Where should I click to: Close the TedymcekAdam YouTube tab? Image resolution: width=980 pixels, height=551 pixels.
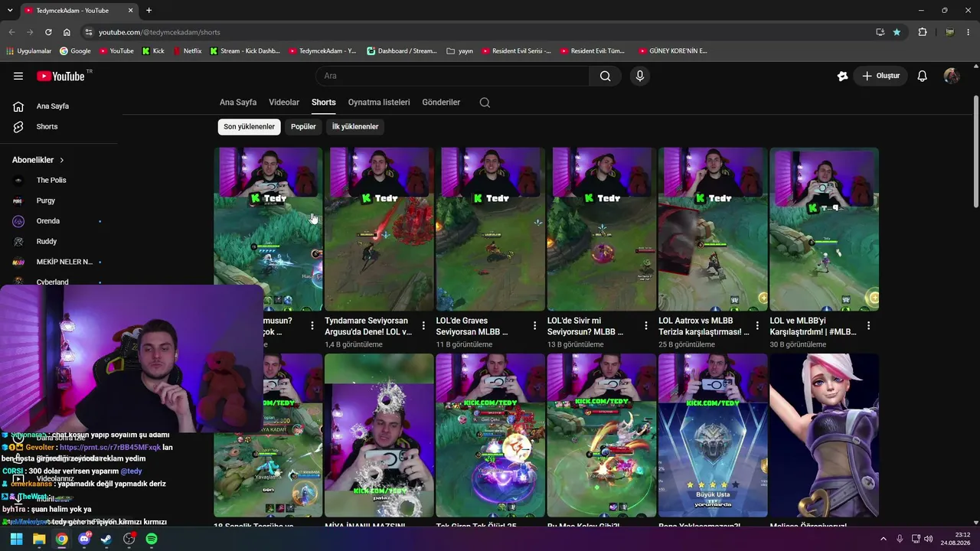[x=130, y=11]
